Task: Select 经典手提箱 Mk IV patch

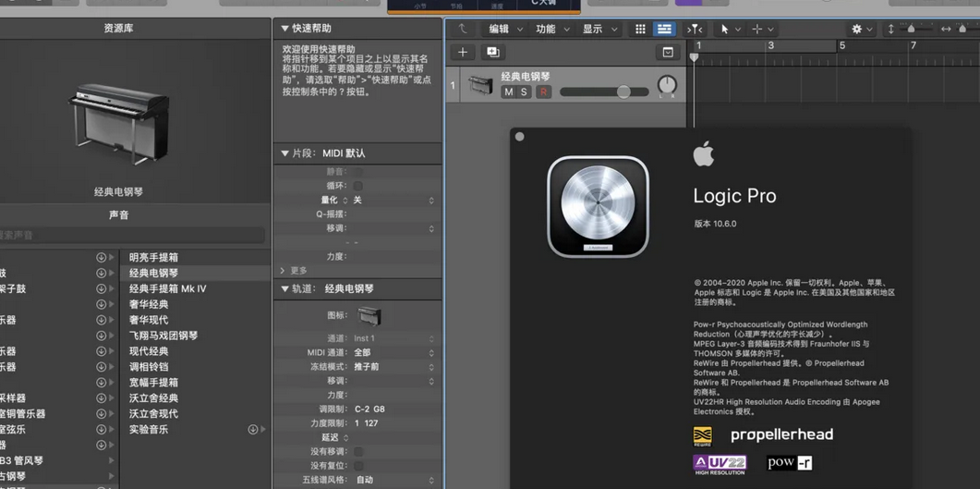Action: tap(167, 289)
